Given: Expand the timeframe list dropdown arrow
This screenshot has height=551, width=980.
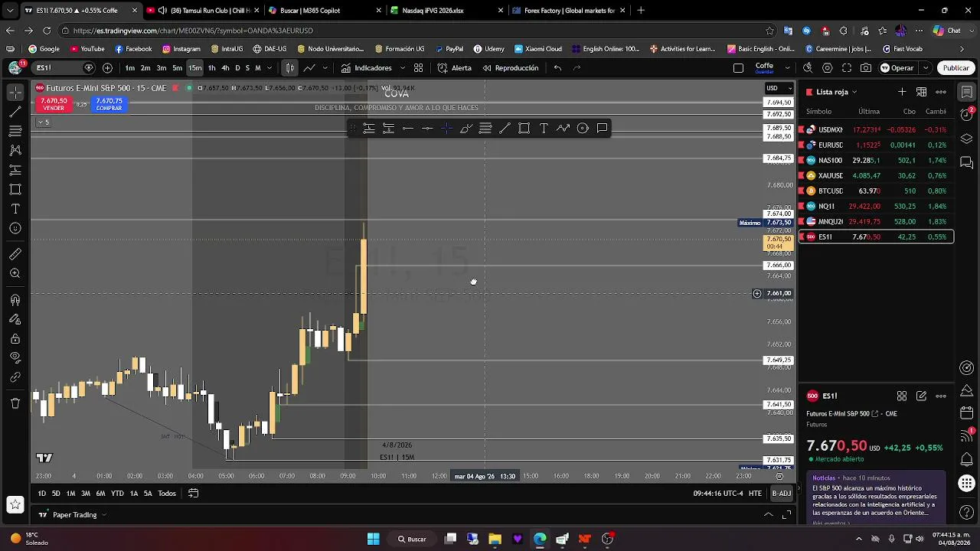Looking at the screenshot, I should (269, 68).
